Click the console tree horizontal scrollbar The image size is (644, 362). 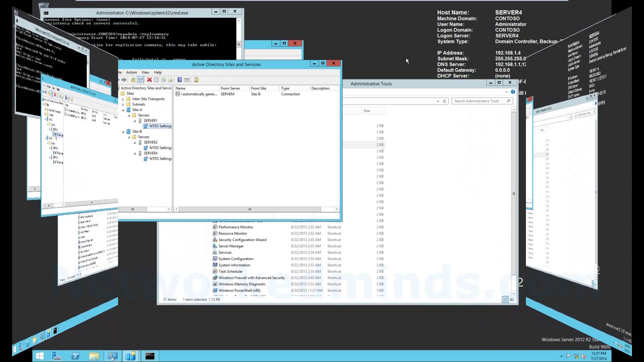[133, 209]
